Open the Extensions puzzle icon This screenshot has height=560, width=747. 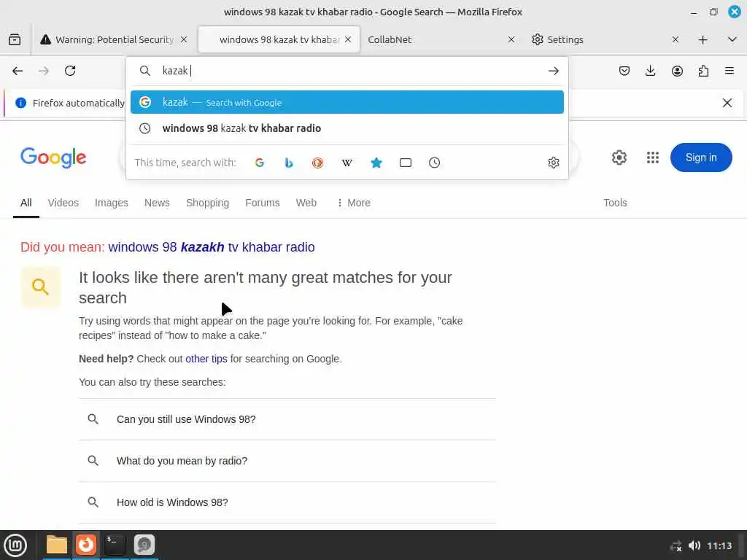[x=703, y=71]
